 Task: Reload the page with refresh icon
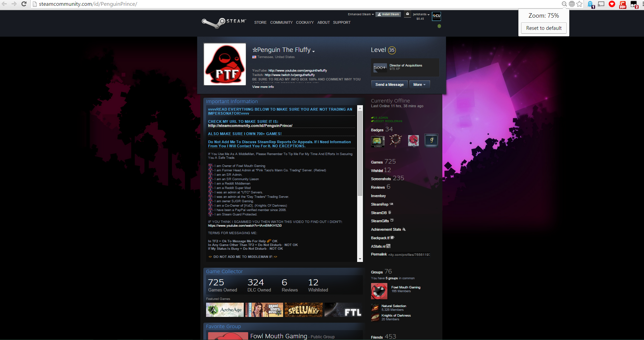[x=24, y=4]
